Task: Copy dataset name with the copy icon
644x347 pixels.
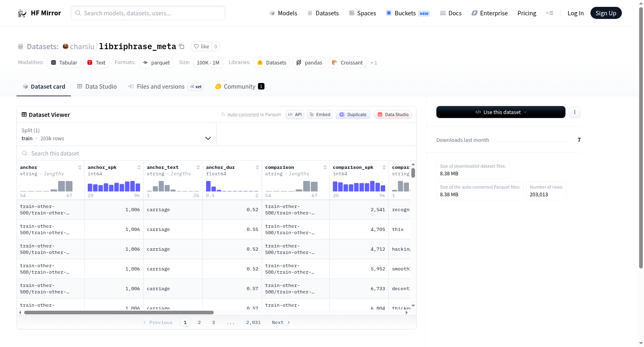Action: click(x=182, y=46)
